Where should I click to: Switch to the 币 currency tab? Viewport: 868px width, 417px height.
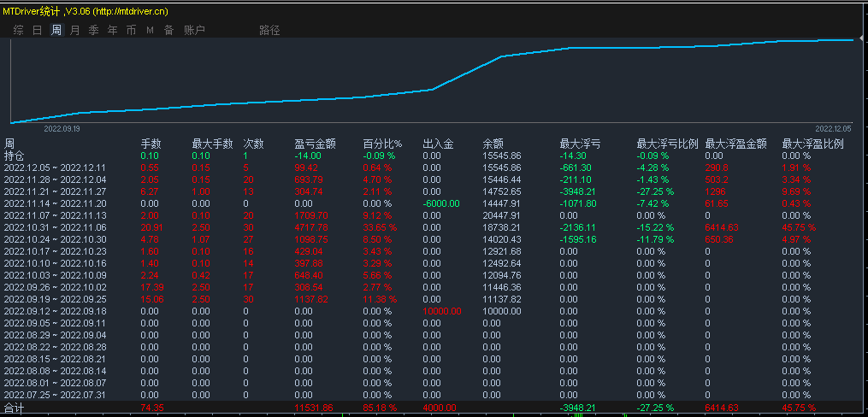131,31
